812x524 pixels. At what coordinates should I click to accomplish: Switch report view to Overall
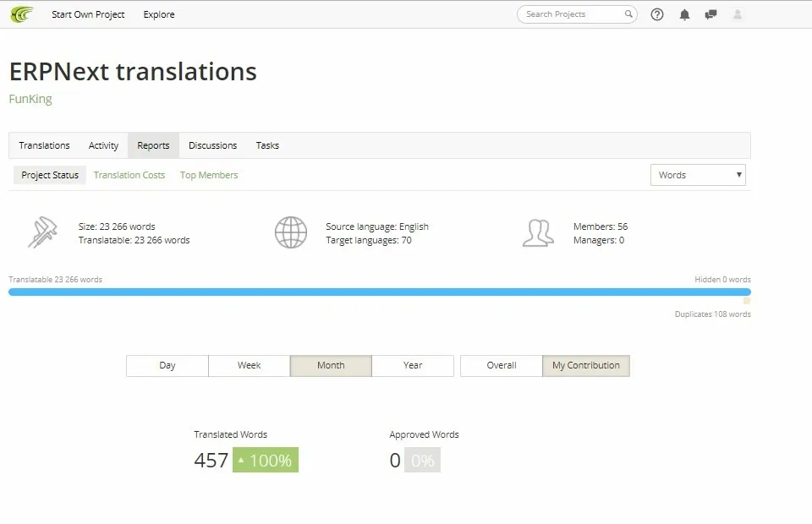point(502,366)
